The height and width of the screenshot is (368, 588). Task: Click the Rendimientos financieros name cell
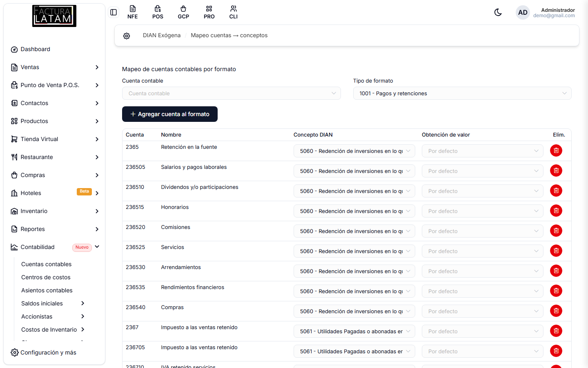point(193,287)
